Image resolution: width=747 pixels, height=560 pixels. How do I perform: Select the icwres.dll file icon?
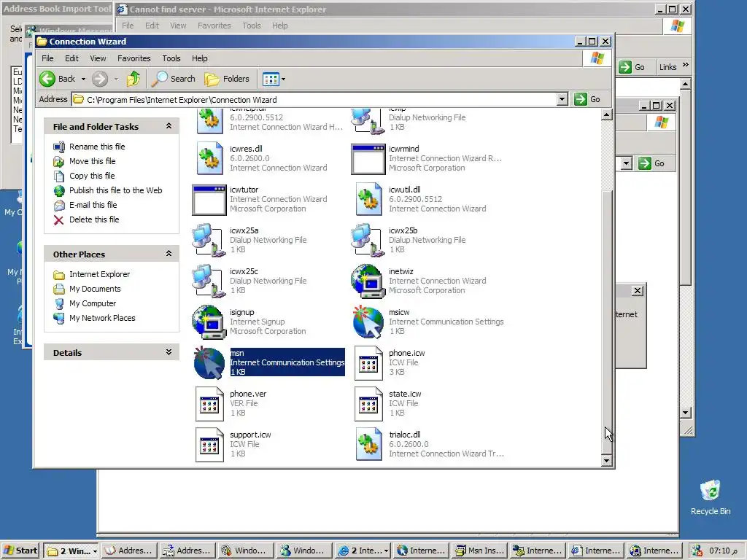point(209,158)
